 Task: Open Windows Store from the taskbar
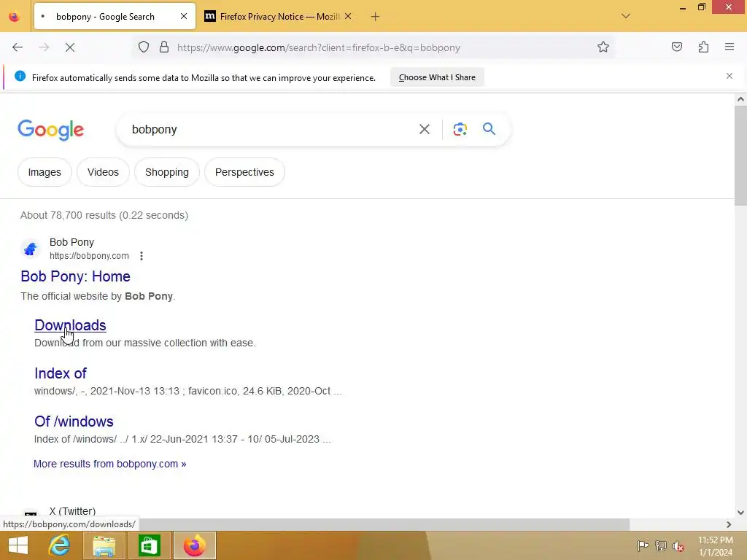coord(149,545)
